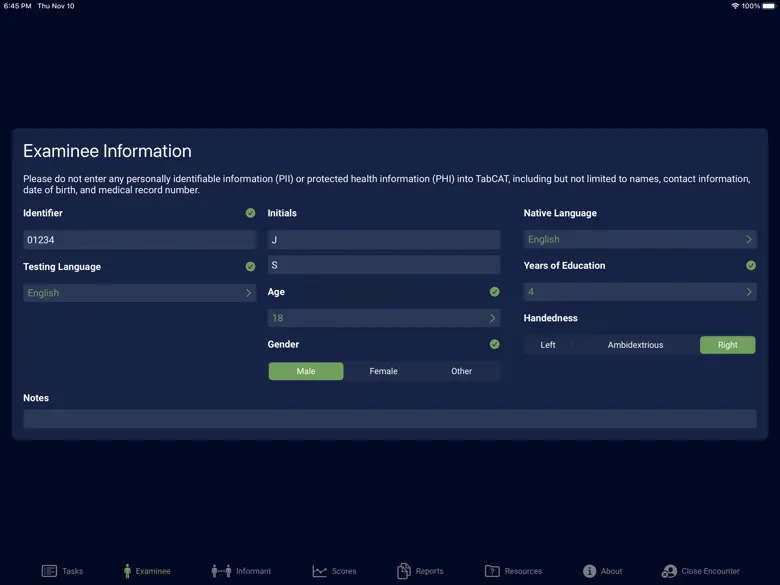Open the Reports documents icon
This screenshot has height=585, width=780.
(404, 571)
